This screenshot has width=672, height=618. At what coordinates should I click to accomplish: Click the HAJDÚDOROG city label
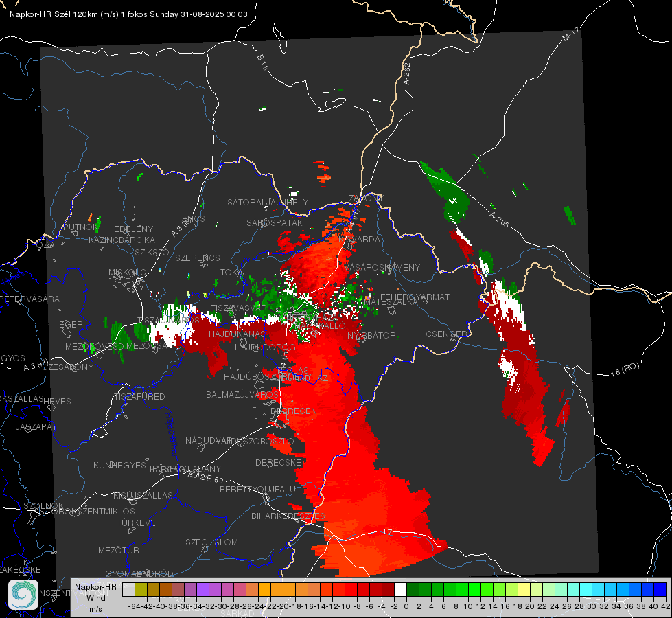[265, 347]
